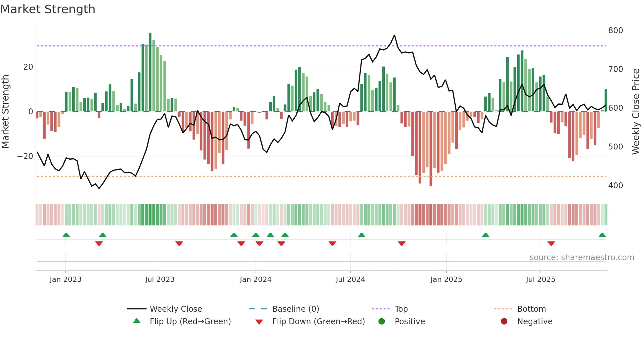
Task: Toggle the Weekly Close legend entry
Action: tap(175, 309)
